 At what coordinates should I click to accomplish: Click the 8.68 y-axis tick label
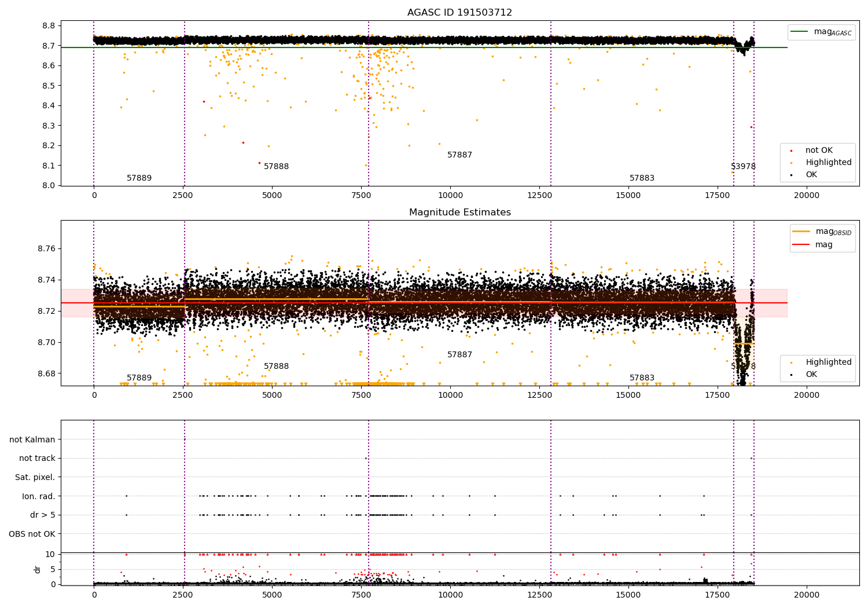[46, 374]
